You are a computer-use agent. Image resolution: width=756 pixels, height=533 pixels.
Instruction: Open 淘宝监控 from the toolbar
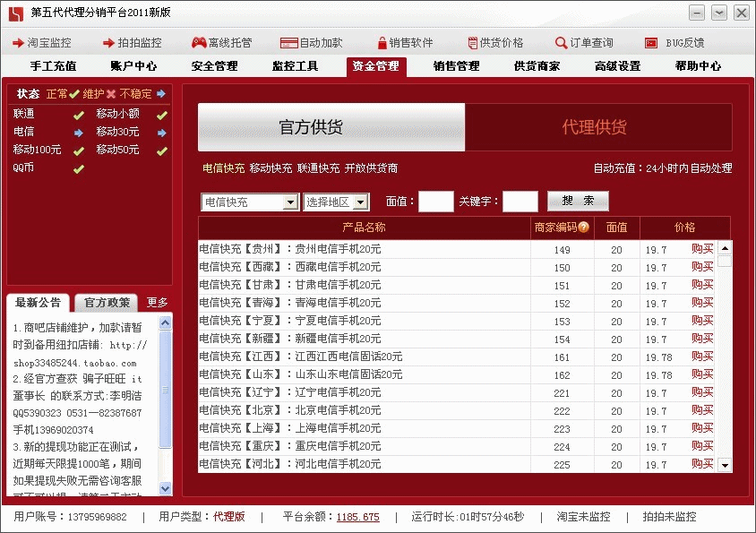(x=42, y=43)
